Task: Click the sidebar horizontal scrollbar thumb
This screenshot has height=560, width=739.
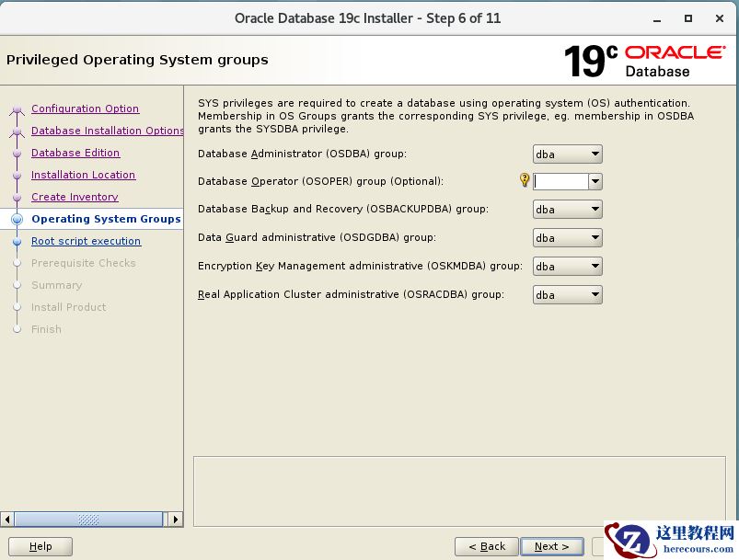Action: point(88,520)
